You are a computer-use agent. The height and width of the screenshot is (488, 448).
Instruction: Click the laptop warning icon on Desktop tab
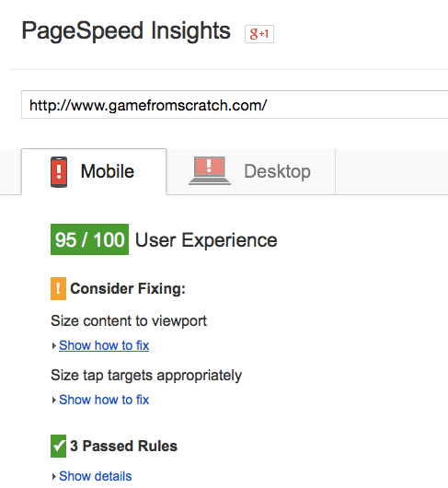click(x=210, y=170)
